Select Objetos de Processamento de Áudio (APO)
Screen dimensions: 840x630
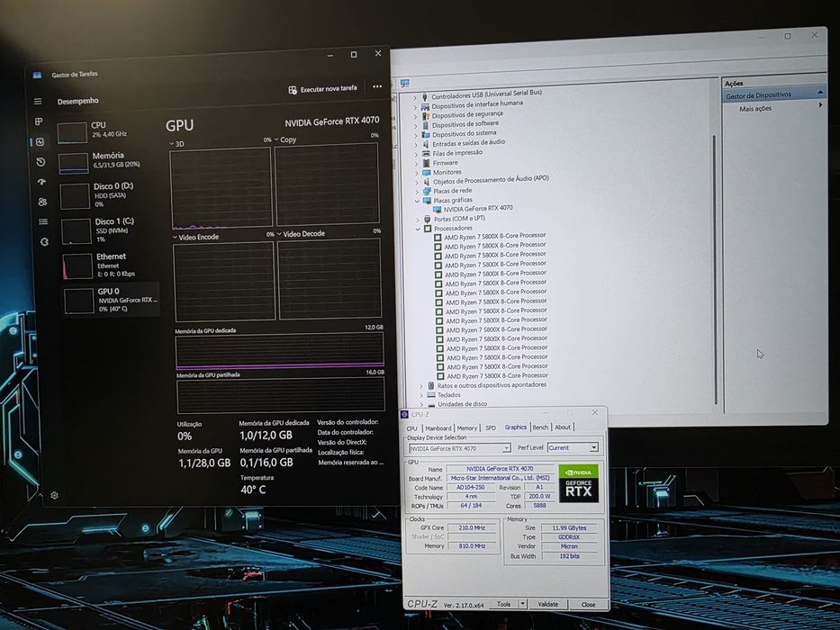[491, 179]
